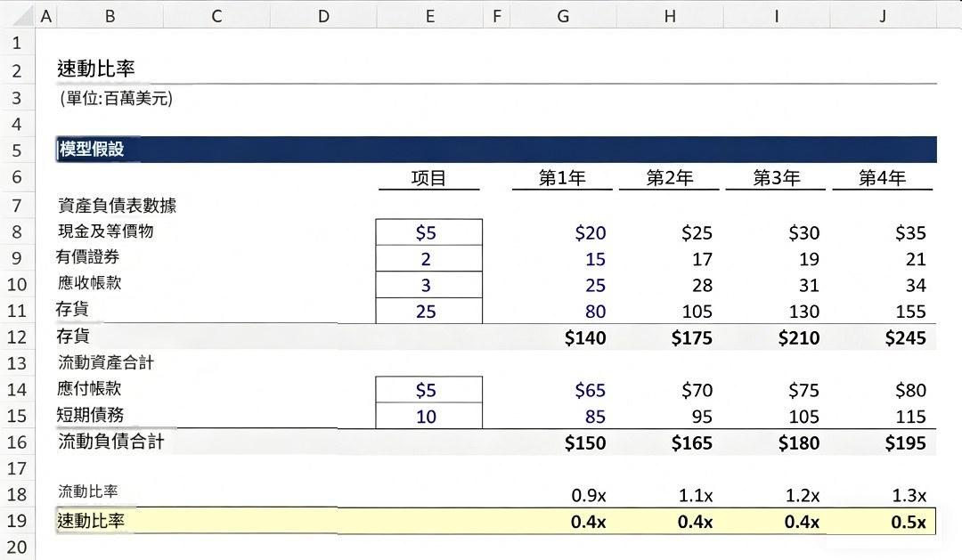
Task: Click the total $180 in row 16
Action: pos(799,443)
